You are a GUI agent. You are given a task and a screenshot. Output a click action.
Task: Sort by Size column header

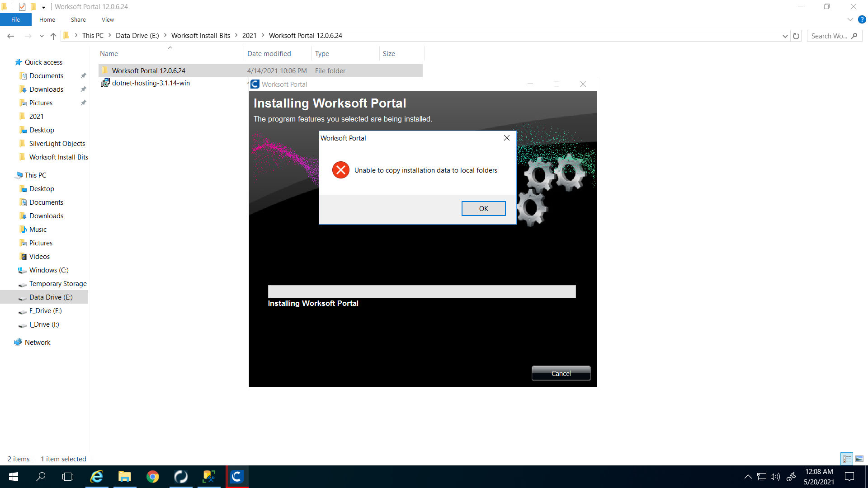tap(402, 53)
